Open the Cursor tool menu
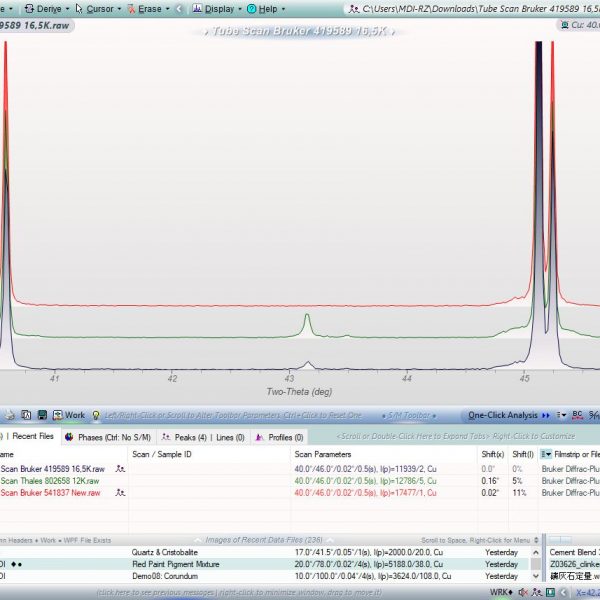The image size is (600, 600). tap(99, 8)
